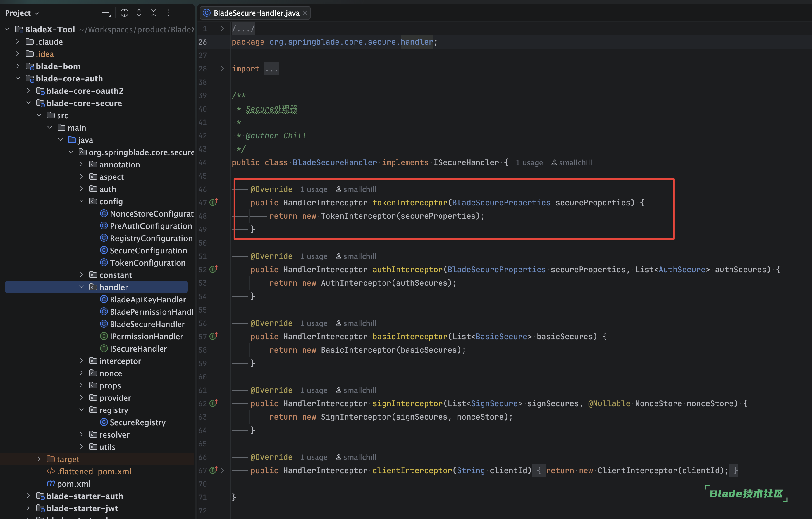Screen dimensions: 812x519
Task: Open pom.xml in the project tree
Action: click(x=73, y=484)
